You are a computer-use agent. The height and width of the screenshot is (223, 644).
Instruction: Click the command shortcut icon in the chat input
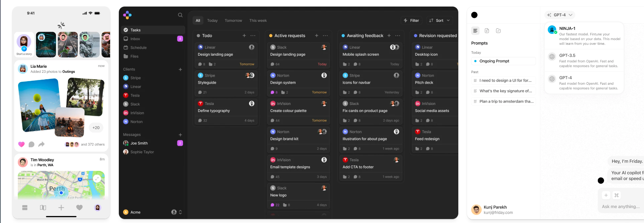point(616,195)
